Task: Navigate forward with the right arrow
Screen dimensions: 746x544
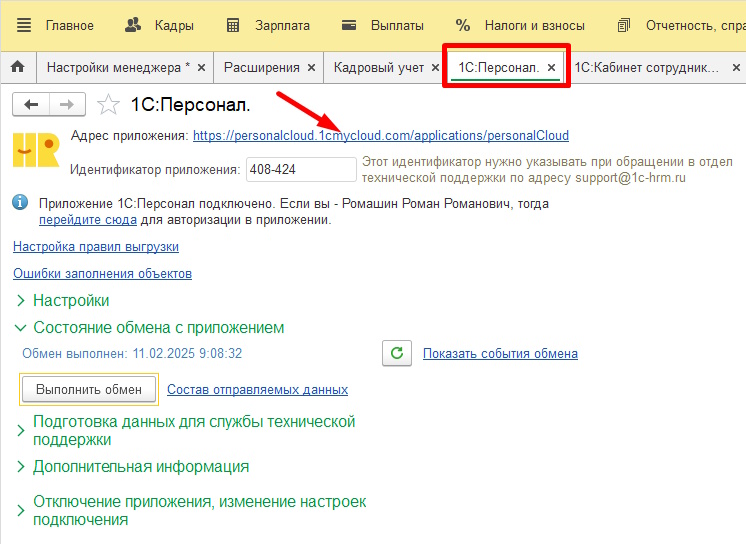Action: point(67,104)
